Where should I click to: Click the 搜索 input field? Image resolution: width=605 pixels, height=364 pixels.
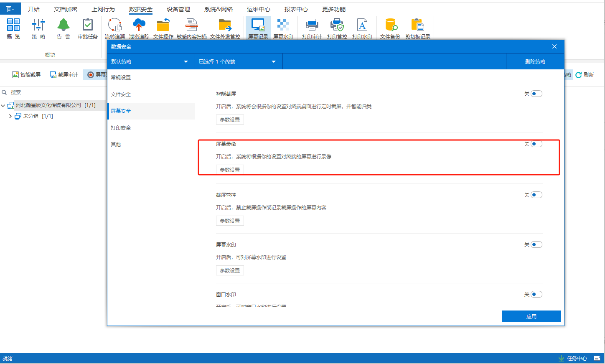point(54,92)
